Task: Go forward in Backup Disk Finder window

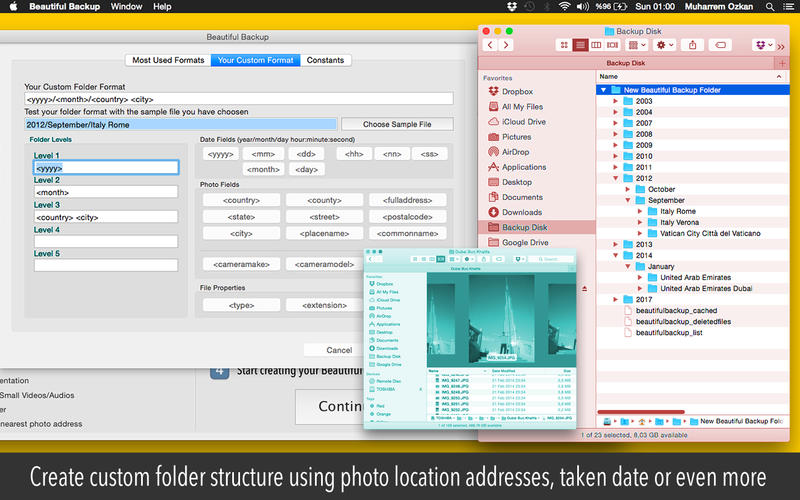Action: [506, 45]
